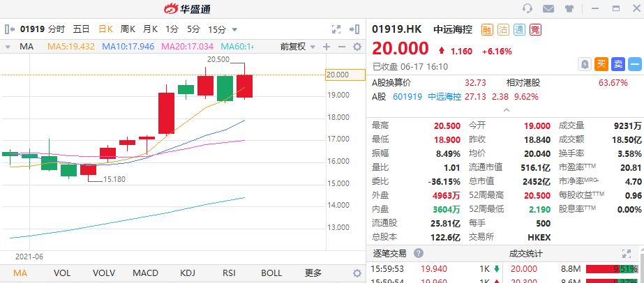Click 卖 sell button

coord(618,64)
